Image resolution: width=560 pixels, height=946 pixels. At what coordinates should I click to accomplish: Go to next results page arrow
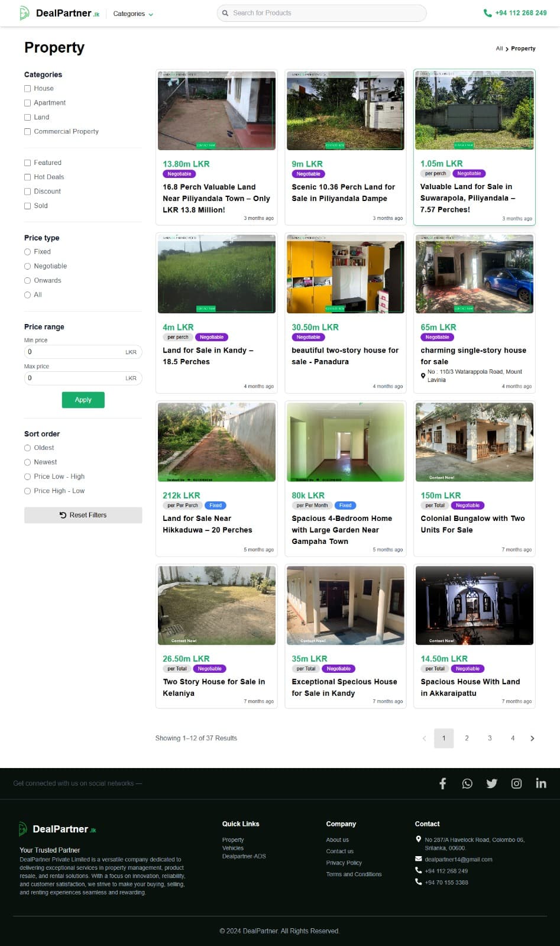(532, 738)
